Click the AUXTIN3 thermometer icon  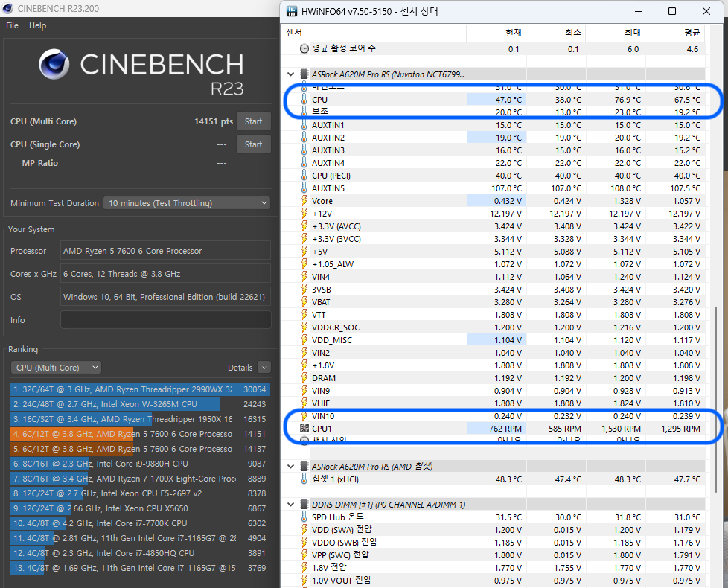tap(304, 150)
